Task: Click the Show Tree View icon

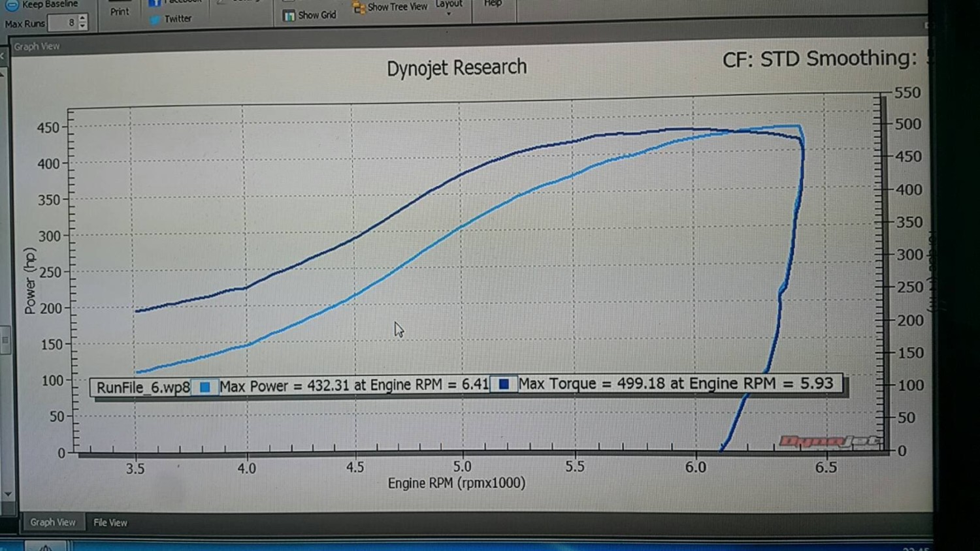Action: (359, 8)
